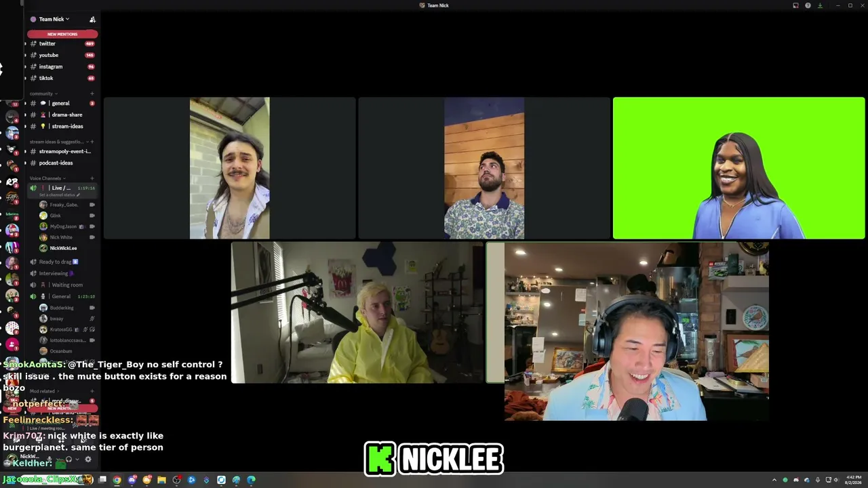The image size is (868, 488).
Task: Open Google Chrome from the taskbar
Action: click(x=117, y=480)
